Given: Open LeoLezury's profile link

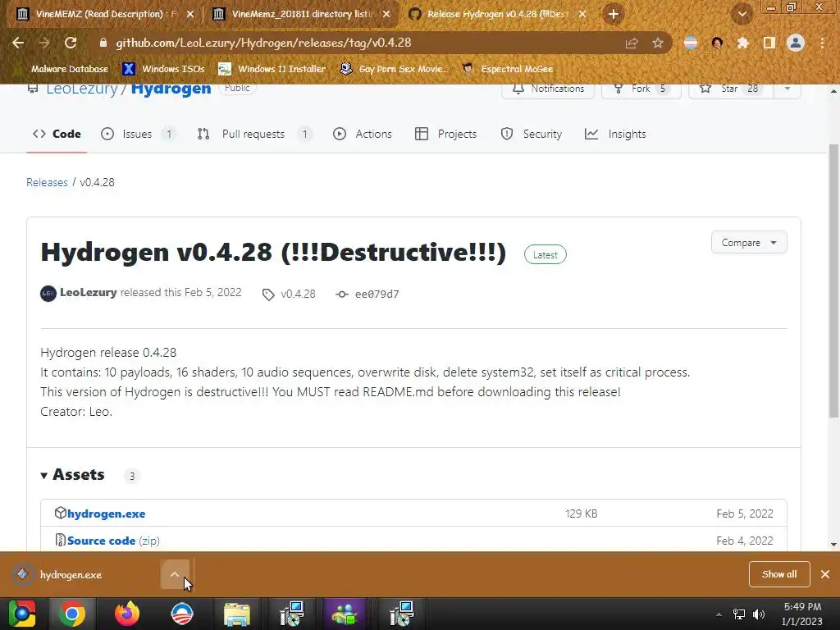Looking at the screenshot, I should (x=89, y=293).
